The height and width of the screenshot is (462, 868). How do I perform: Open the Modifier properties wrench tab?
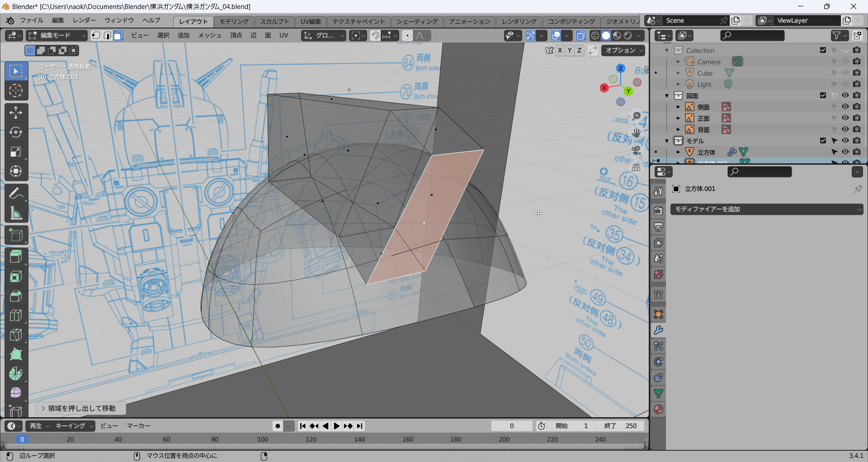pos(658,330)
